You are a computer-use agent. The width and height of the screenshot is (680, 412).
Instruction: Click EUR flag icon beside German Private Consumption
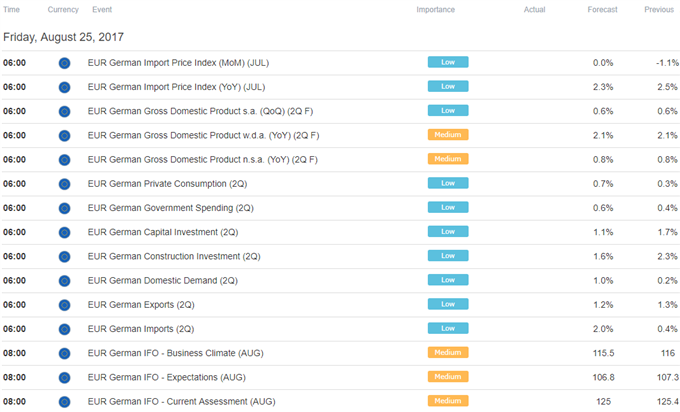pyautogui.click(x=64, y=184)
